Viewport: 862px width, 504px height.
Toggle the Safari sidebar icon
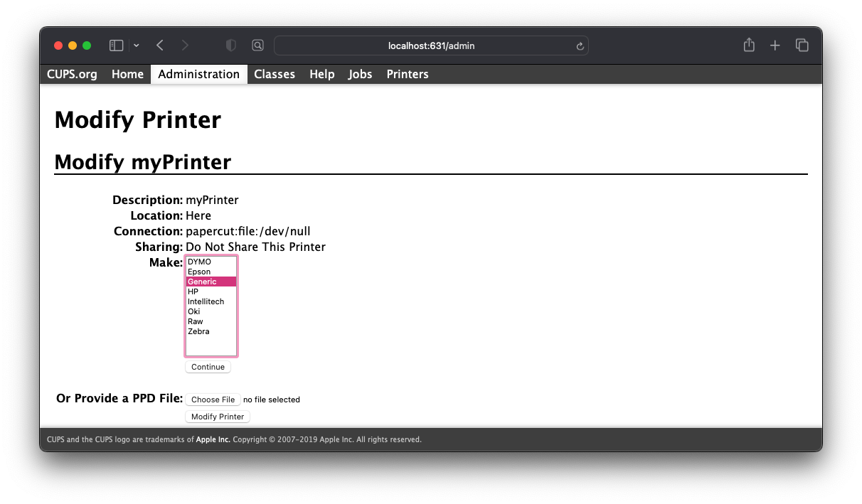pos(117,45)
